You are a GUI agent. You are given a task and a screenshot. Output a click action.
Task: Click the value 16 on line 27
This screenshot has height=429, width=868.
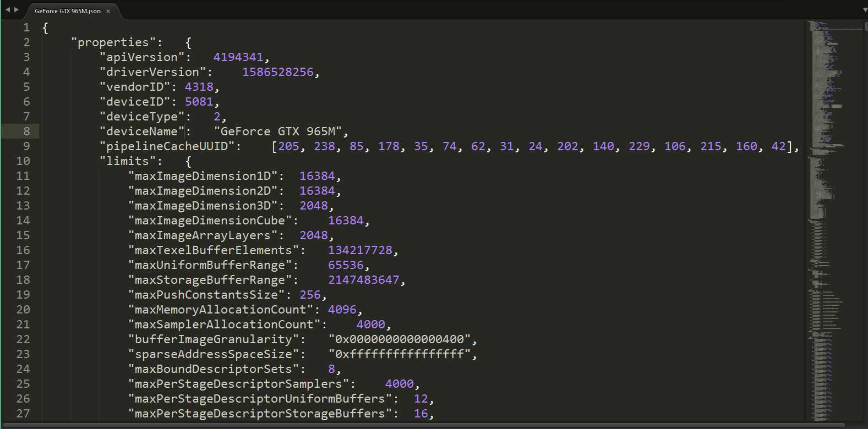(421, 414)
